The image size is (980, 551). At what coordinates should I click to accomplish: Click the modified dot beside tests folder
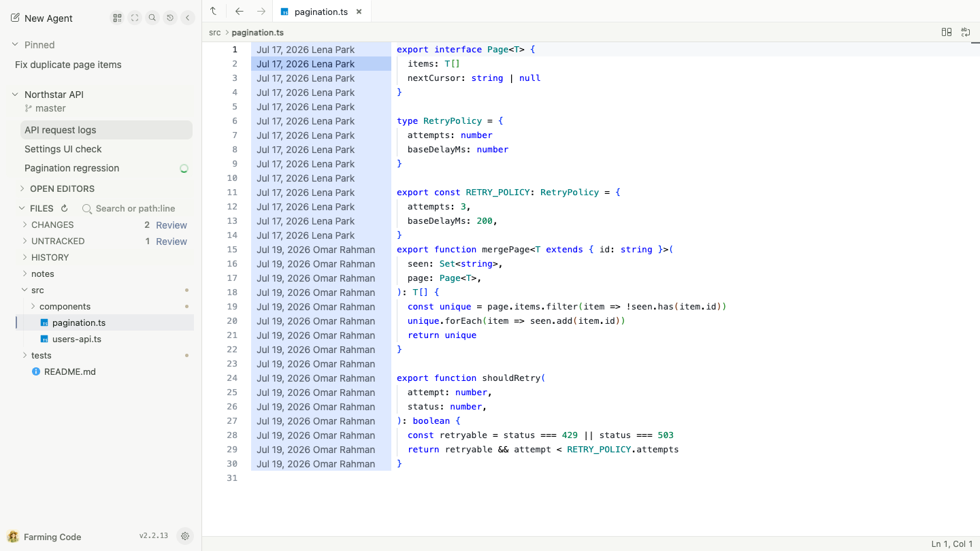(186, 356)
